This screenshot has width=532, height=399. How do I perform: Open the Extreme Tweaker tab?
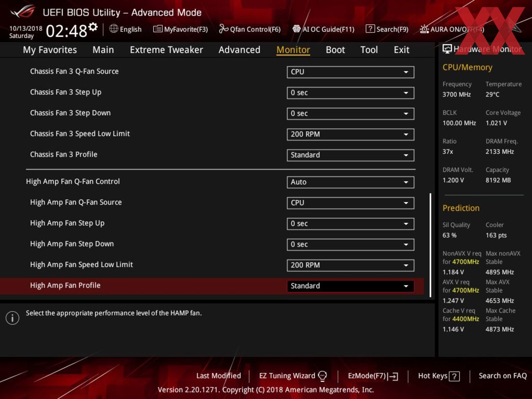click(x=166, y=50)
